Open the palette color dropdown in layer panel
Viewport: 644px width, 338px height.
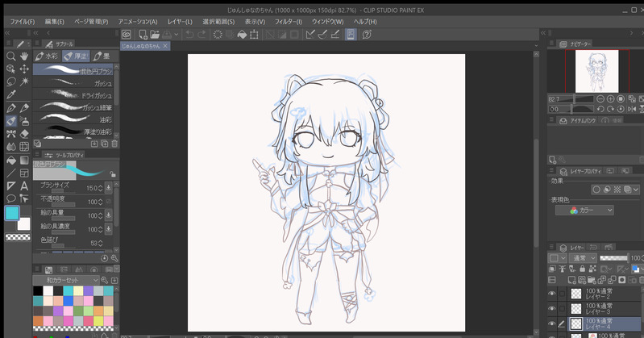pos(559,258)
